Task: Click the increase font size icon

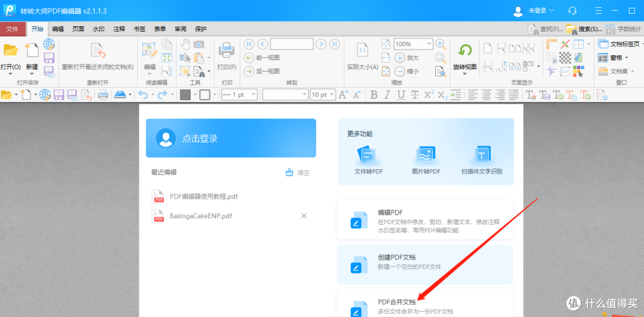Action: pos(343,95)
